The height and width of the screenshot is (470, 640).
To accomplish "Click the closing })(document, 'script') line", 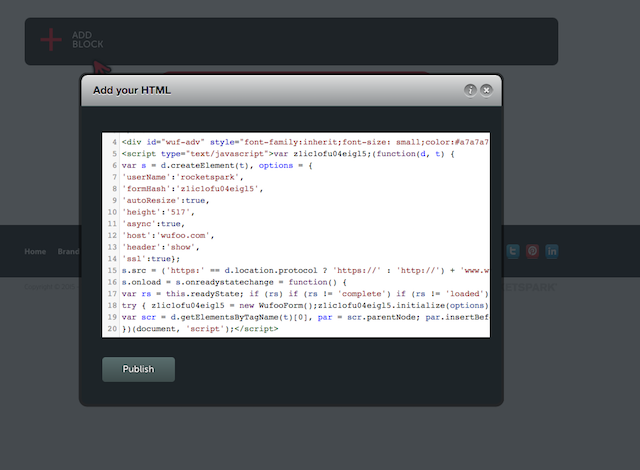I will point(200,329).
